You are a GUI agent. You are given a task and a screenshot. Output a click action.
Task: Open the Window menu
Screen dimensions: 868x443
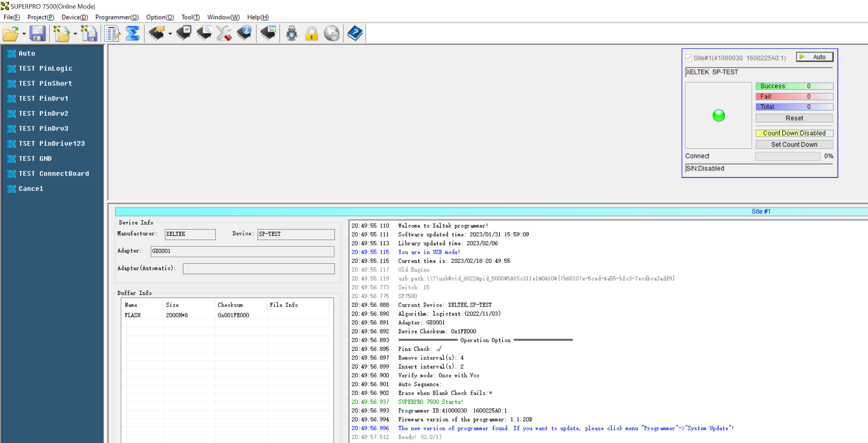point(223,17)
